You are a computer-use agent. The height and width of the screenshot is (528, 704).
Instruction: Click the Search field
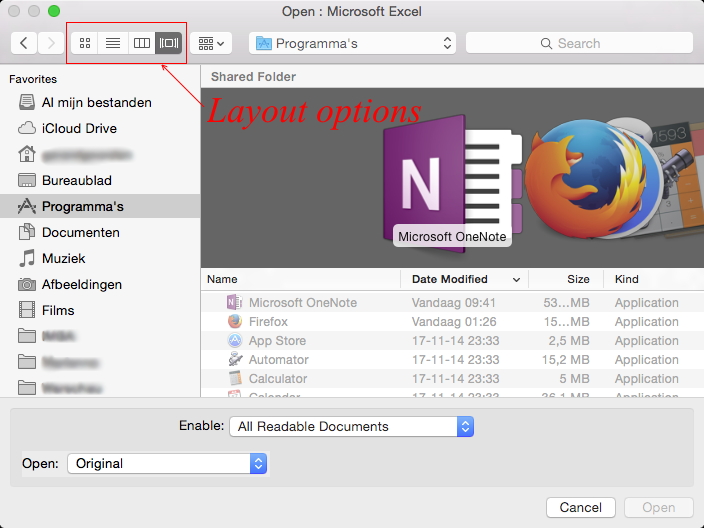(x=579, y=43)
